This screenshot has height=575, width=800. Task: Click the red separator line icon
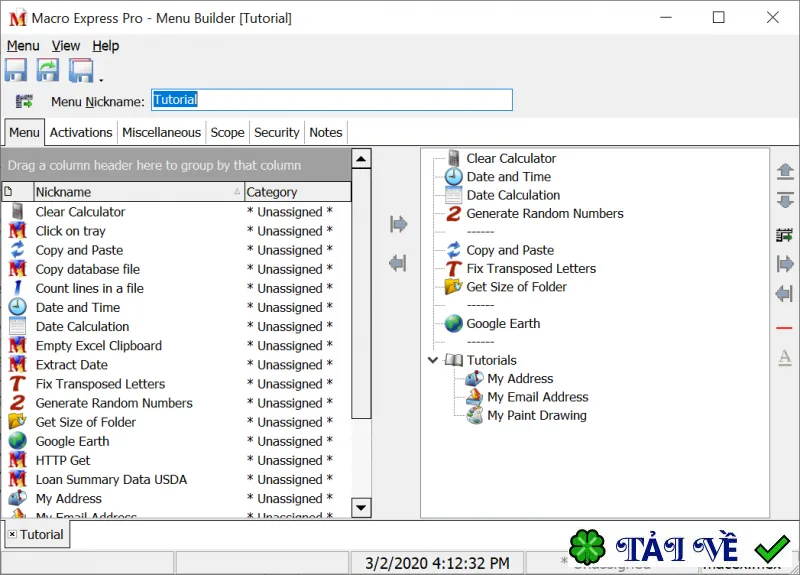click(784, 328)
